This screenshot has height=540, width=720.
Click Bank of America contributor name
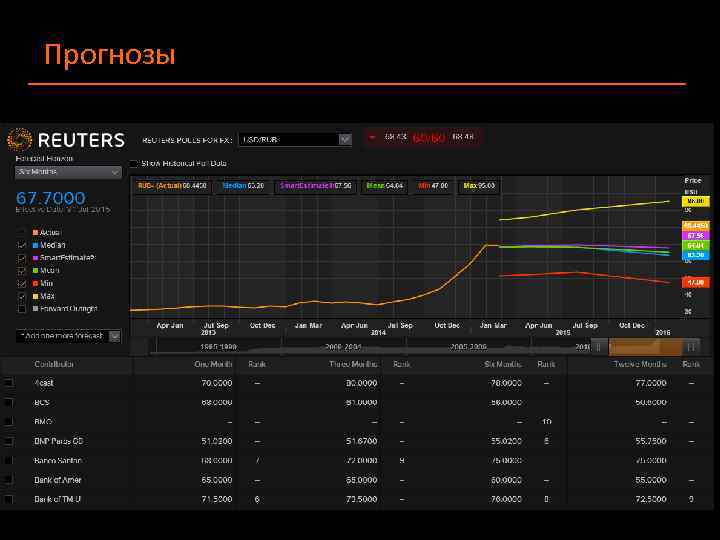click(x=57, y=480)
